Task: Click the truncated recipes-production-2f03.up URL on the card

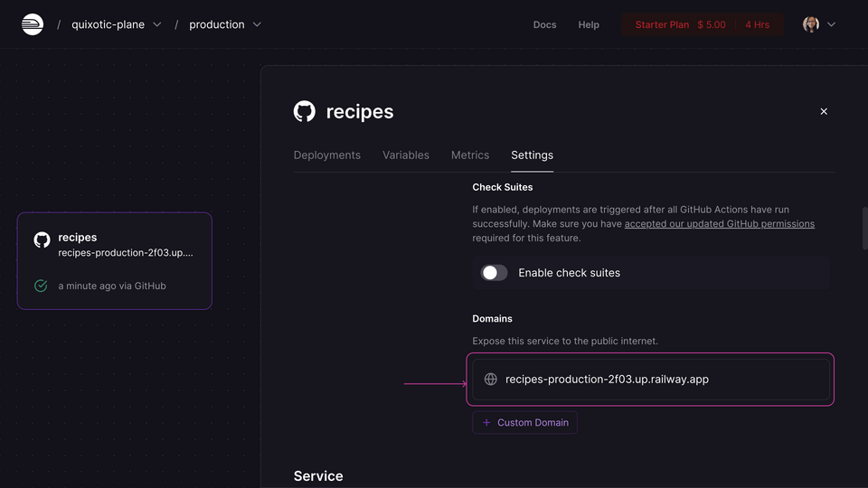Action: coord(126,253)
